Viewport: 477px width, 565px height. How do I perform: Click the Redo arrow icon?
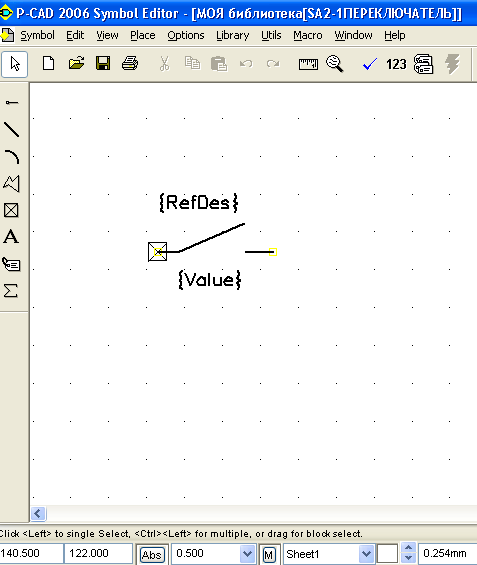point(273,64)
